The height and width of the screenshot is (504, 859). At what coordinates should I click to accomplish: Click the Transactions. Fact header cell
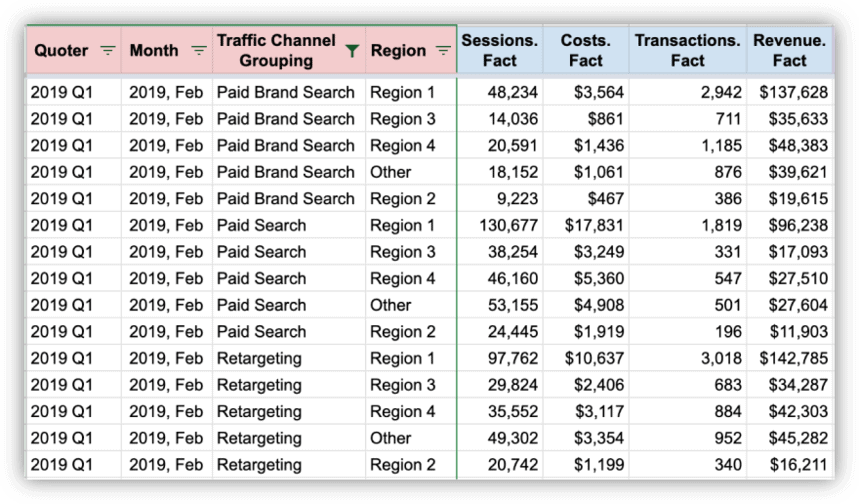[687, 50]
